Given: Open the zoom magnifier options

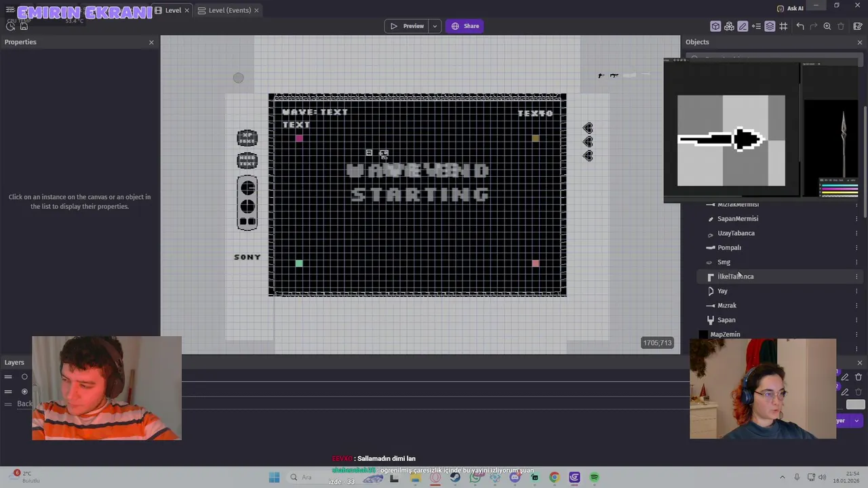Looking at the screenshot, I should 827,26.
